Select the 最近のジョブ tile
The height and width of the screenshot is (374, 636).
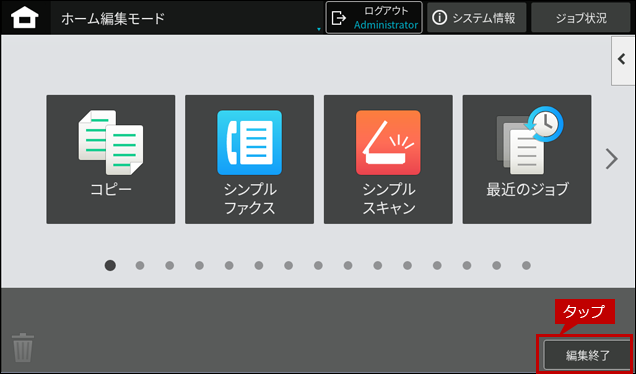[x=527, y=159]
